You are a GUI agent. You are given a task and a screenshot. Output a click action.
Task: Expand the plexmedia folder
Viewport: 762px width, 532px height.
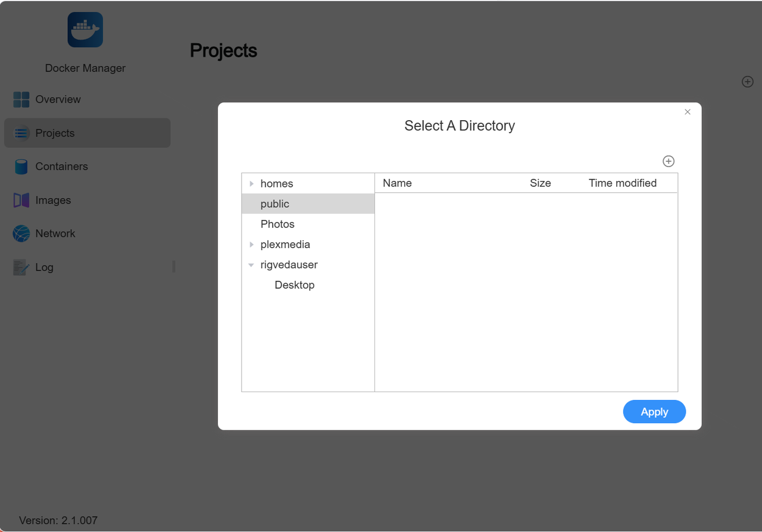(x=251, y=244)
